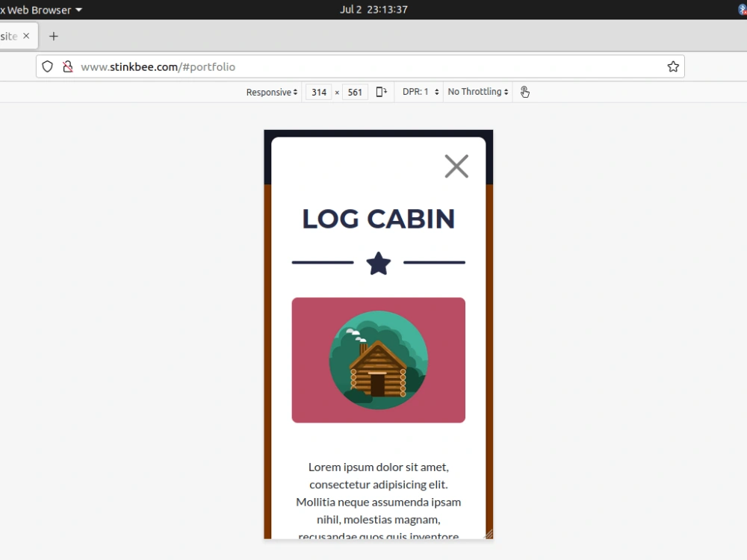Image resolution: width=747 pixels, height=560 pixels.
Task: Click the LOG CABIN heading
Action: click(378, 219)
